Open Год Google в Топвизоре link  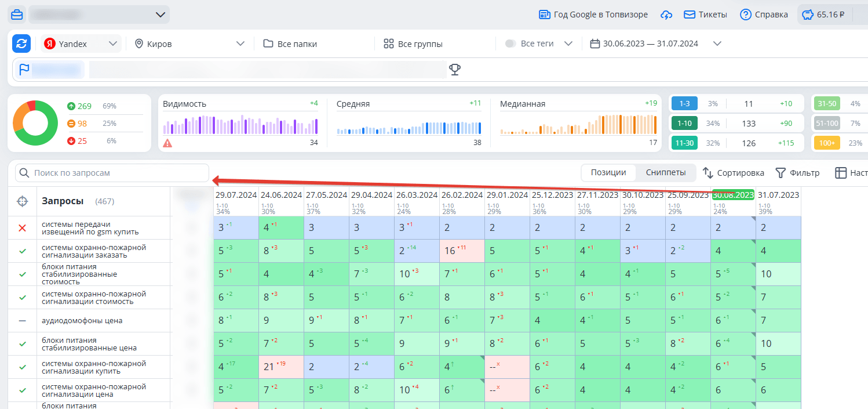(x=593, y=15)
